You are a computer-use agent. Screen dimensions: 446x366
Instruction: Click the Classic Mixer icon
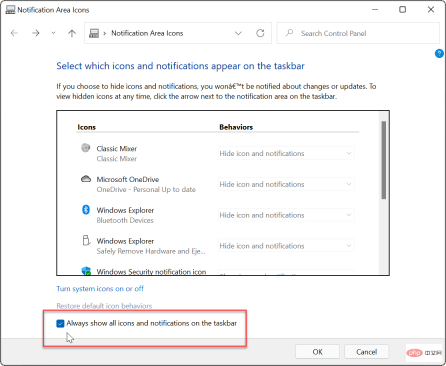(86, 148)
